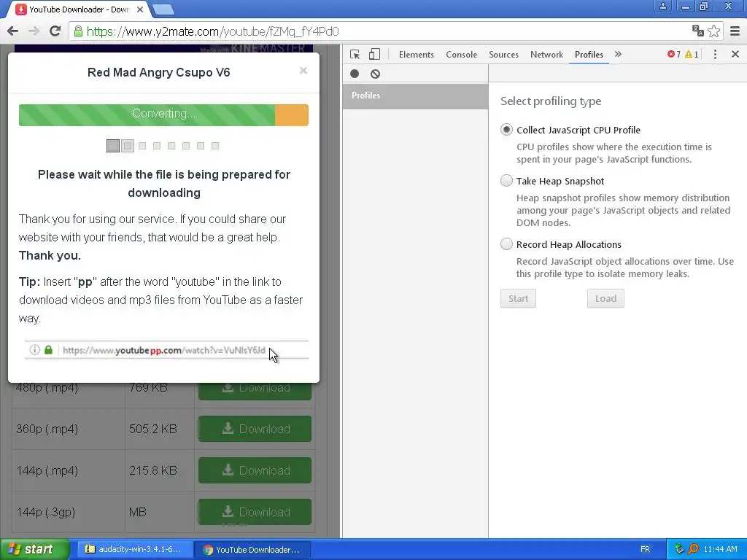Screen dimensions: 747x560
Task: Open the DevTools three-dot customize menu
Action: 715,54
